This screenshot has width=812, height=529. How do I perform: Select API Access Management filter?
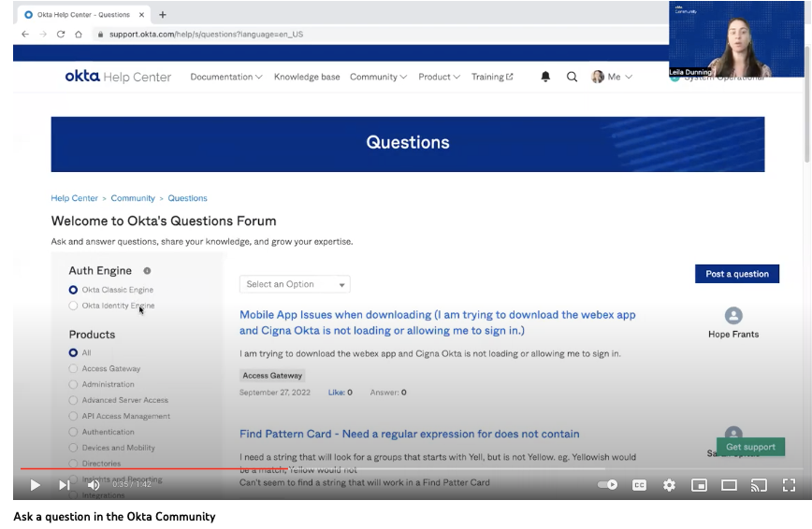coord(73,416)
